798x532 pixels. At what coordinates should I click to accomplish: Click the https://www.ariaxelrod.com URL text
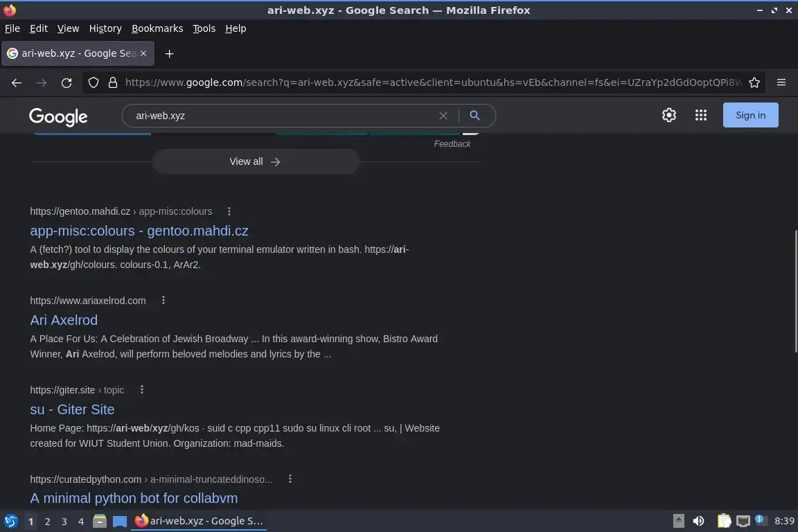pos(87,301)
